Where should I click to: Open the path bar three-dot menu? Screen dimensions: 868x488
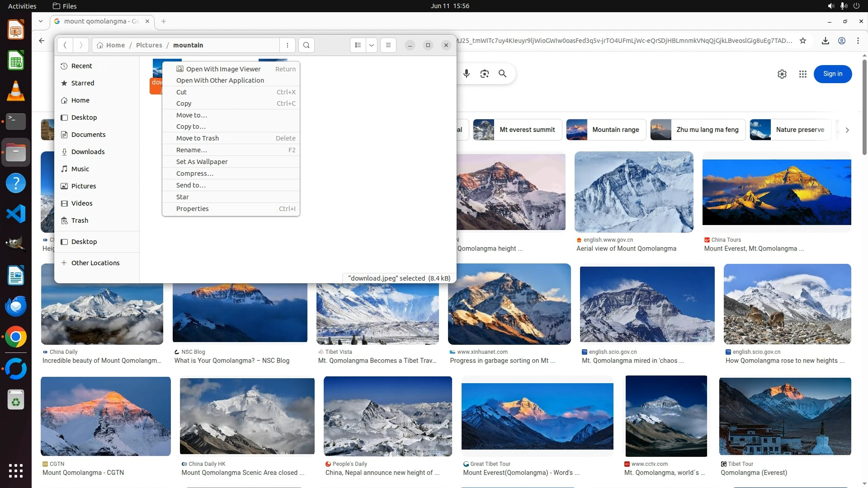[x=288, y=45]
